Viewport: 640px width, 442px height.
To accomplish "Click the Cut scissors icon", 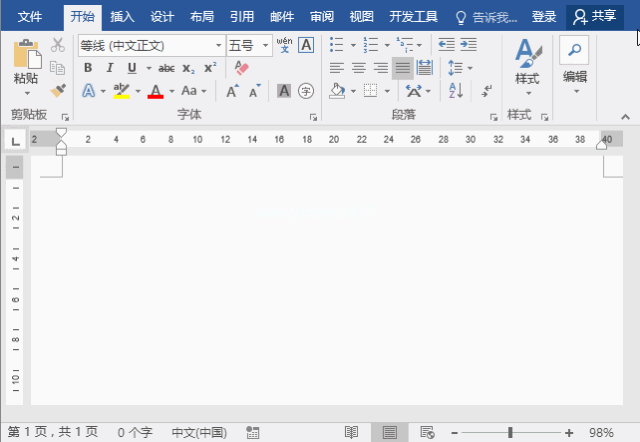I will pos(58,45).
